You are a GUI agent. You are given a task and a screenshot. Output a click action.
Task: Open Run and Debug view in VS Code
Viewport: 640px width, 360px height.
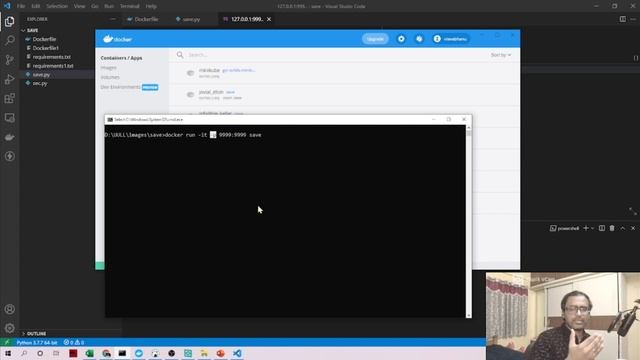click(9, 79)
